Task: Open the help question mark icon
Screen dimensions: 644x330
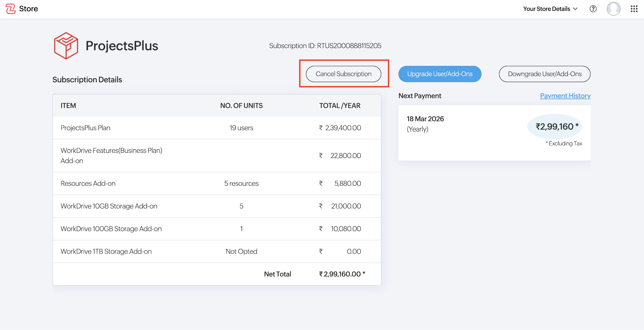Action: pos(593,9)
